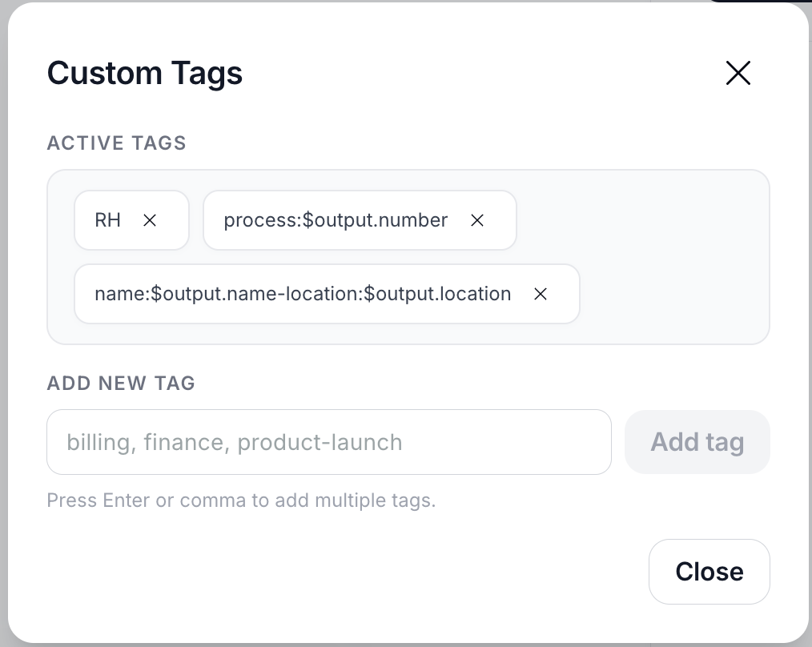Click the X beside $output.location text
This screenshot has width=812, height=647.
[541, 294]
